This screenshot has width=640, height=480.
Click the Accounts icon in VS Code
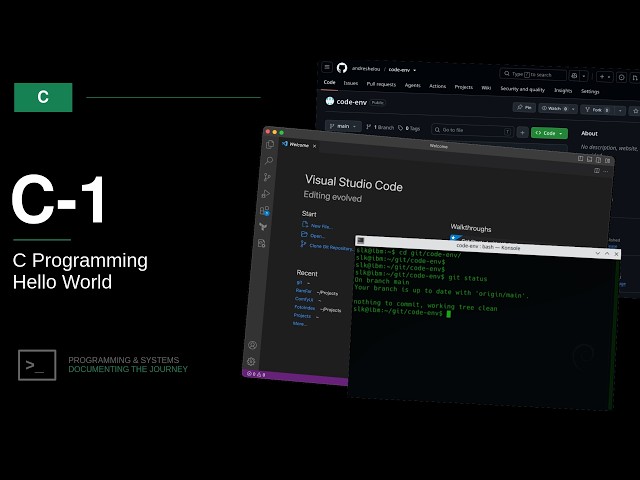tap(252, 345)
